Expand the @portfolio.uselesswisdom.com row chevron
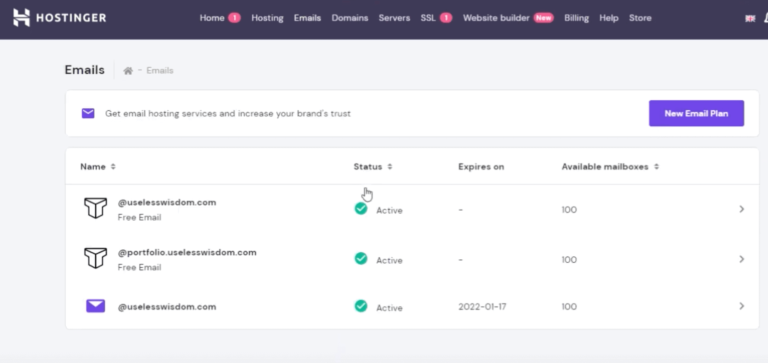 pos(742,259)
